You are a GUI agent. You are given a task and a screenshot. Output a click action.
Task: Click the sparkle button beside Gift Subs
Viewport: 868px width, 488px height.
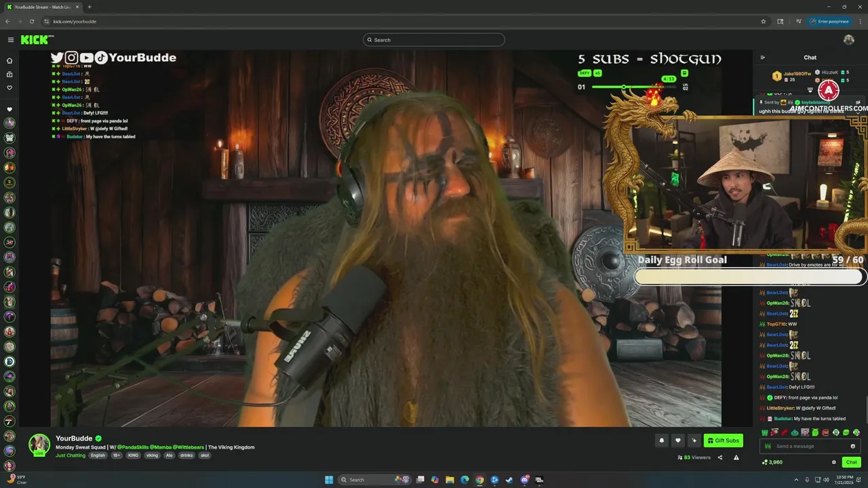point(694,441)
